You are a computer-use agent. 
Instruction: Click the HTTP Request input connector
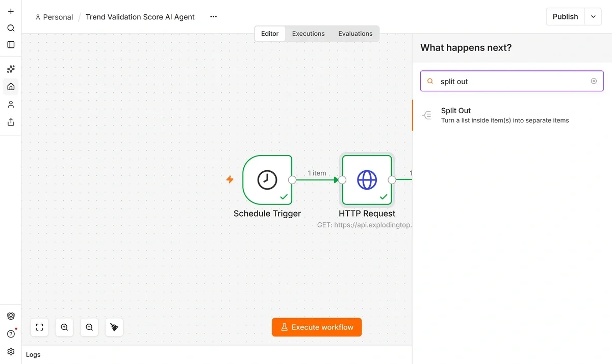pos(342,179)
